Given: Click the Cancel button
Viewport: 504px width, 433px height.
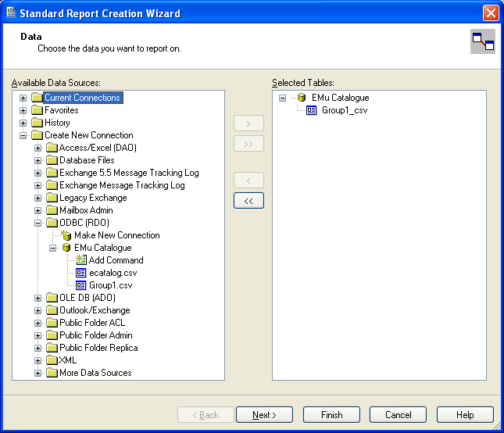Looking at the screenshot, I should click(398, 415).
